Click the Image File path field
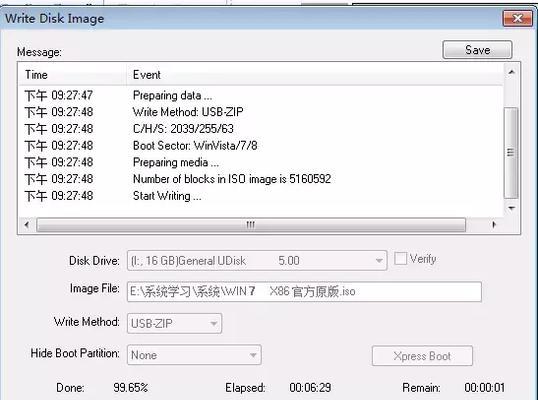This screenshot has height=400, width=538. tap(304, 292)
